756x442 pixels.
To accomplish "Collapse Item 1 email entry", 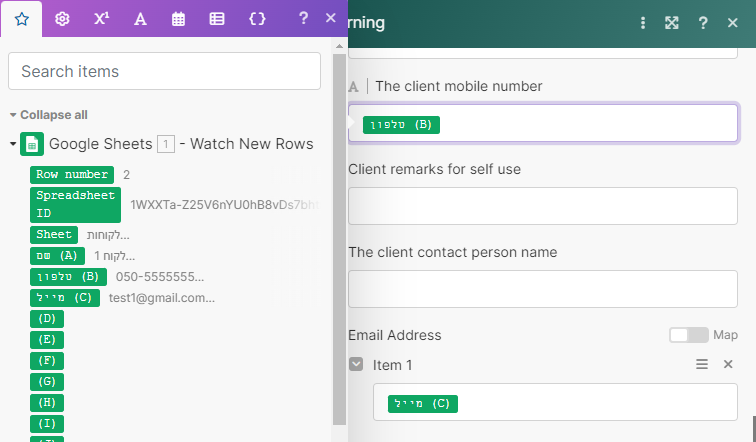I will point(356,365).
